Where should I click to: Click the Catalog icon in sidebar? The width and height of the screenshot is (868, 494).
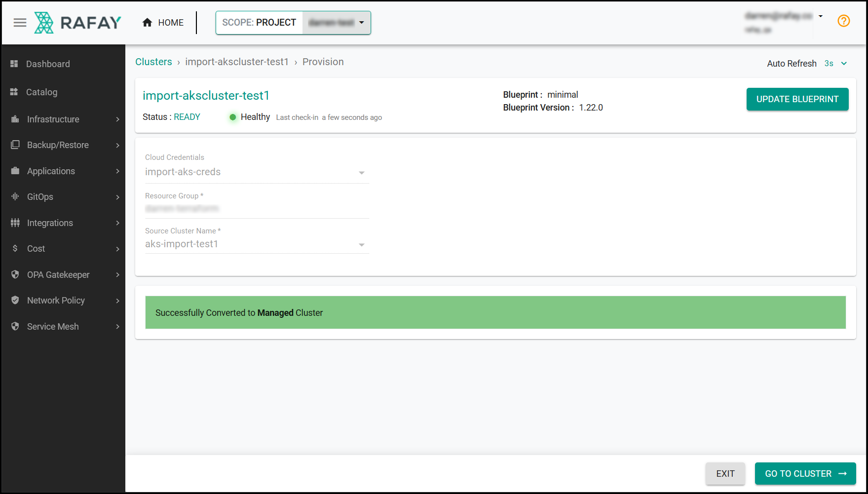(x=14, y=92)
